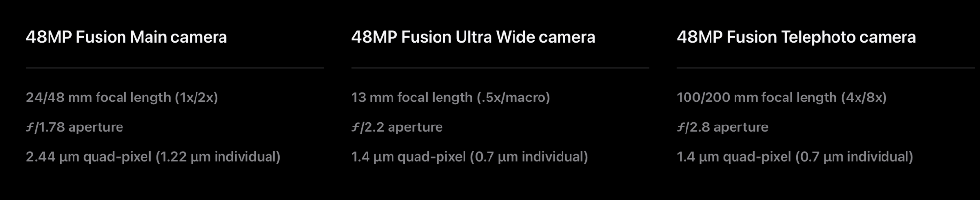
Task: Click the 48MP Fusion Main camera heading
Action: [126, 37]
